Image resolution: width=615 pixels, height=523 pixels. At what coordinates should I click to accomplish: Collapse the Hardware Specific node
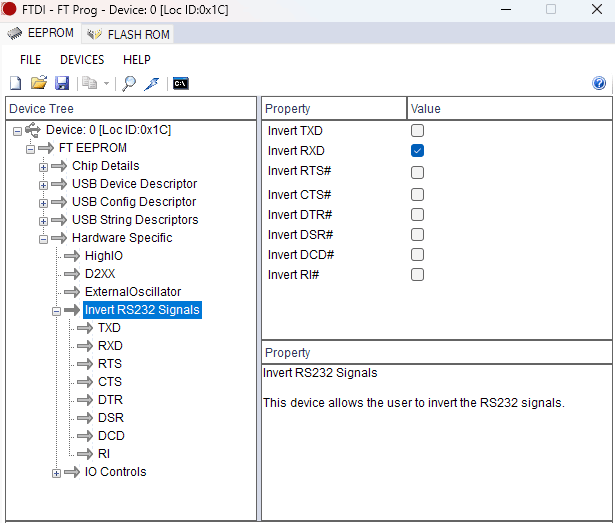[x=44, y=239]
